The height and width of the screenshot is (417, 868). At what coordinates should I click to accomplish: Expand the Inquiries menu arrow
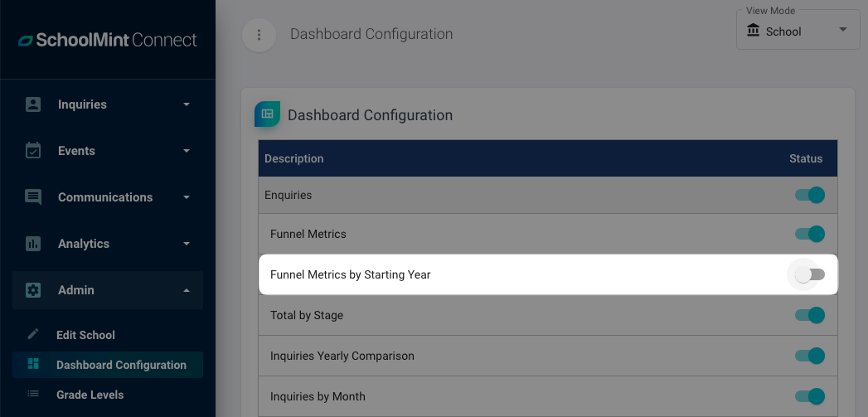(x=187, y=104)
